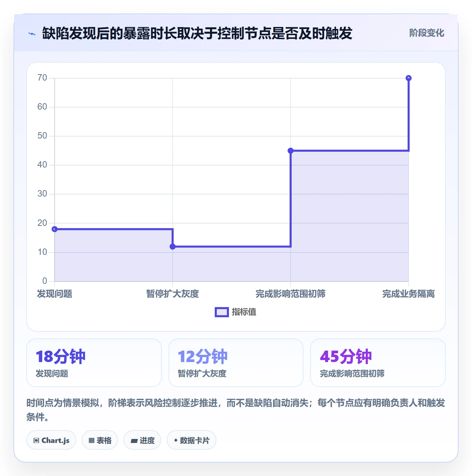This screenshot has width=472, height=476.
Task: Click the grid icon in the 表格 chip
Action: pos(91,441)
